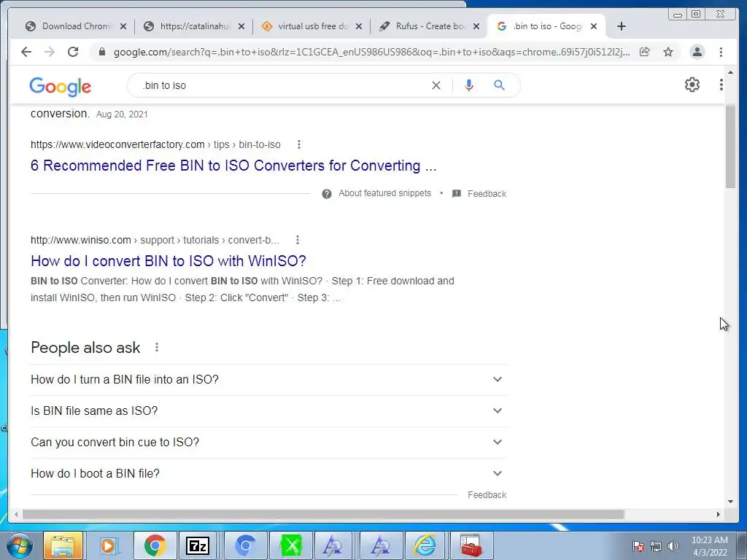
Task: Bookmark this page with the star icon
Action: coord(668,52)
